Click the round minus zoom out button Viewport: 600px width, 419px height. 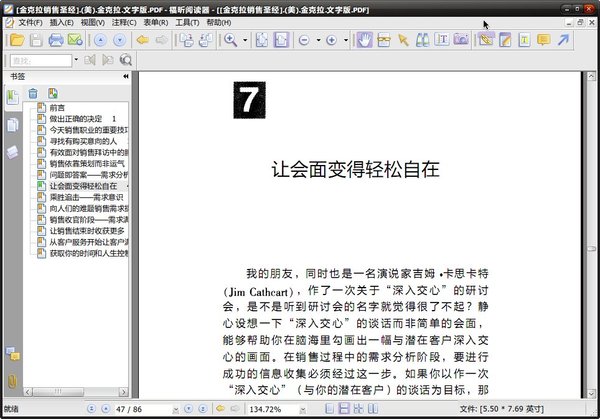[304, 40]
